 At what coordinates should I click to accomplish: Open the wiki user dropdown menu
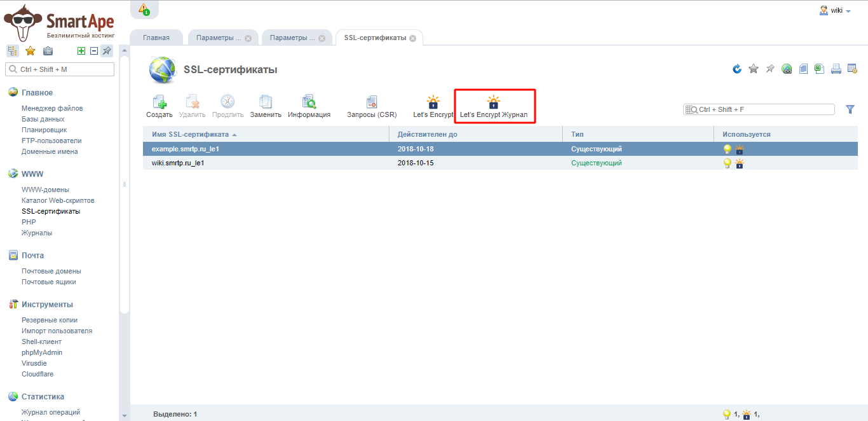click(x=836, y=10)
